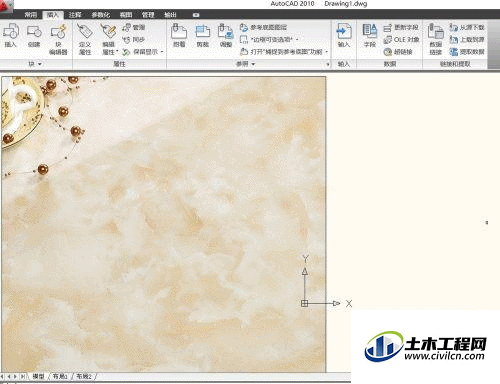This screenshot has width=500, height=384.
Task: Switch to the 布局2 layout tab
Action: 84,376
